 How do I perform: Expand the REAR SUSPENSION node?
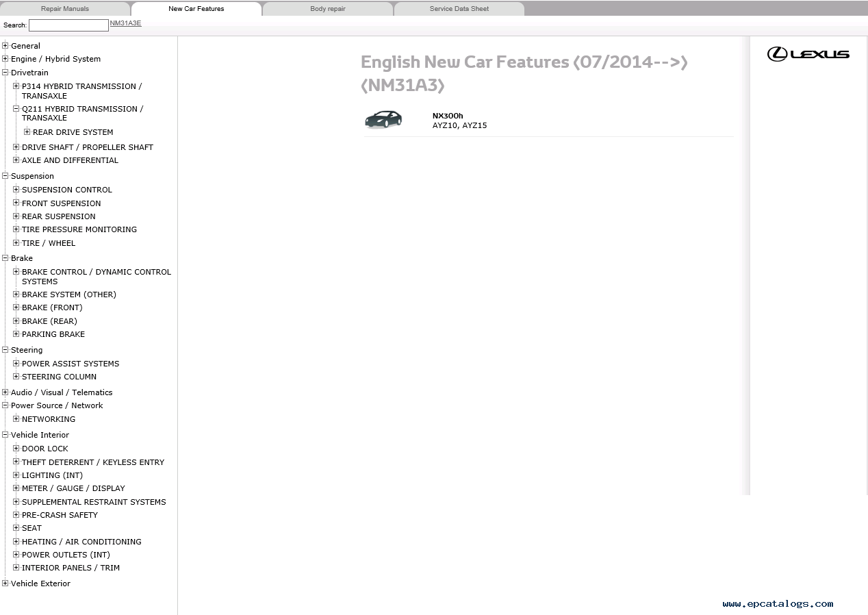pyautogui.click(x=16, y=216)
